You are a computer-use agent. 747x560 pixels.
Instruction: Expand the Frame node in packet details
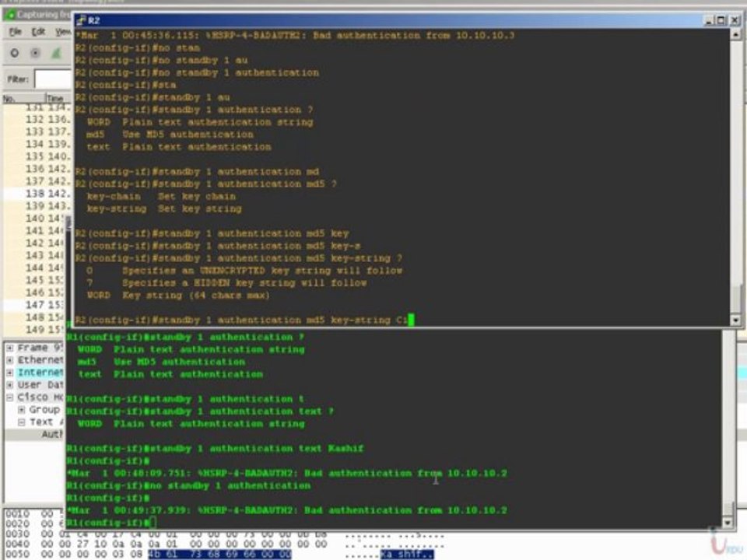pyautogui.click(x=10, y=348)
